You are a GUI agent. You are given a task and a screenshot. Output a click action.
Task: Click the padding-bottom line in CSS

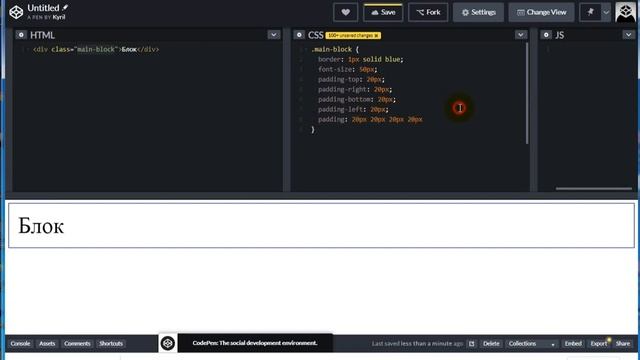357,99
